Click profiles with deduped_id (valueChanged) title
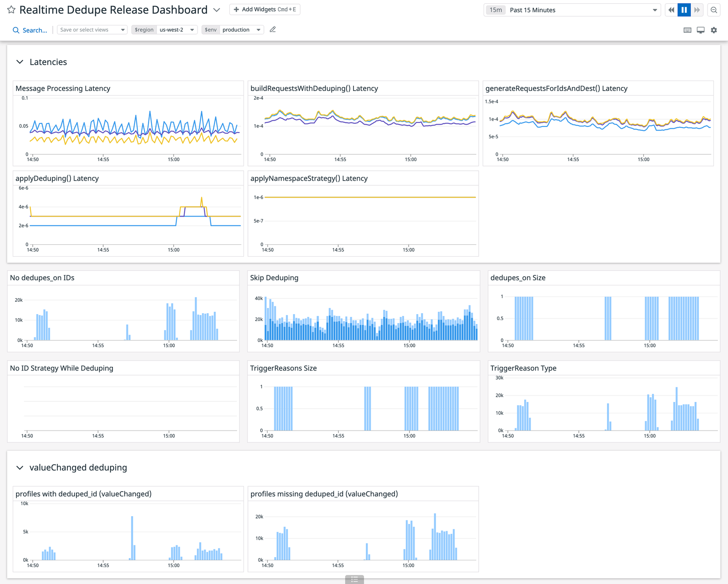The height and width of the screenshot is (584, 728). click(x=83, y=494)
